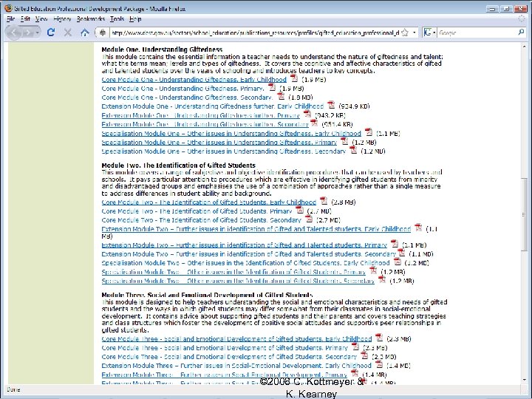The height and width of the screenshot is (399, 532).
Task: Click PDF icon for Specialisation Module Two Early Childhood
Action: (397, 262)
